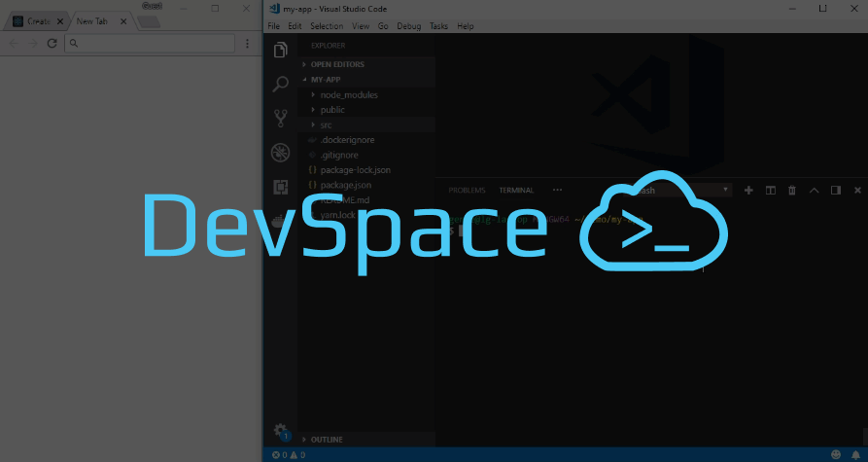The image size is (868, 462).
Task: Click the Manage gear icon
Action: tap(280, 431)
